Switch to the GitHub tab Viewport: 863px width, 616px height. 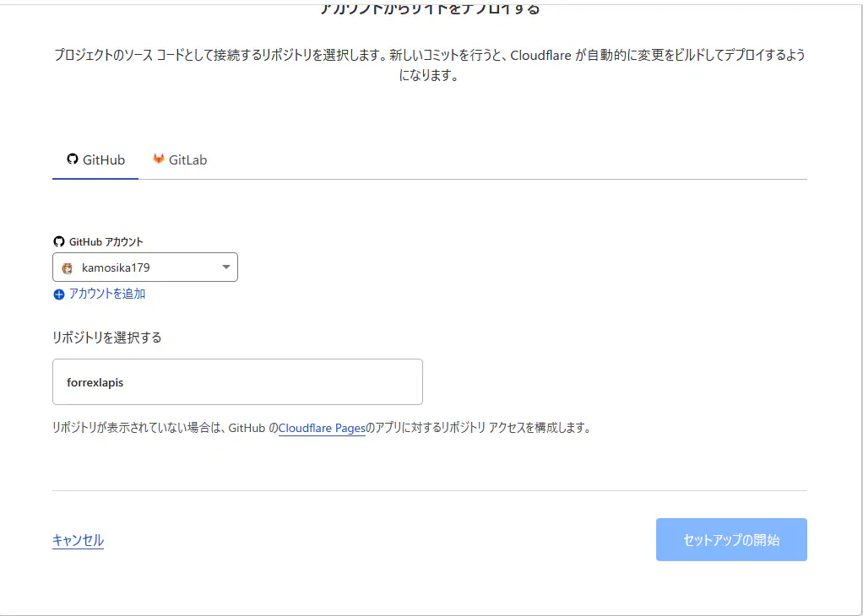click(x=95, y=159)
